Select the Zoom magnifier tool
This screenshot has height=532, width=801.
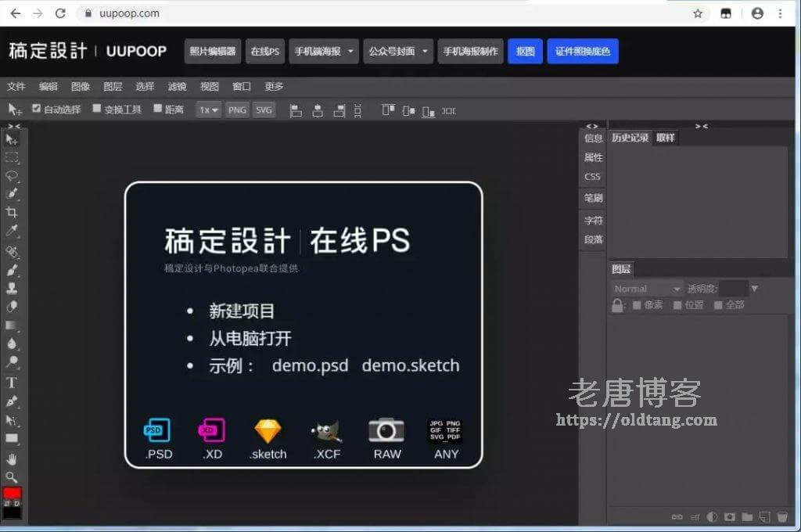click(x=12, y=476)
